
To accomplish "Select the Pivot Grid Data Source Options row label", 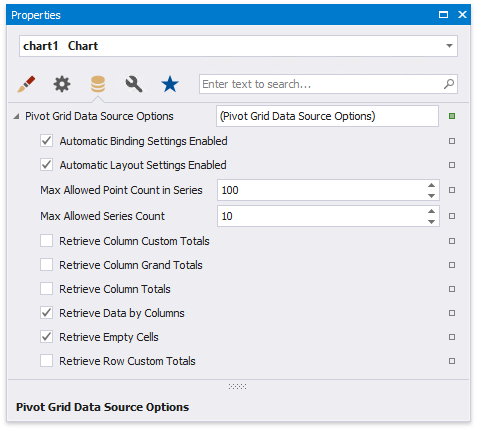I will (99, 116).
